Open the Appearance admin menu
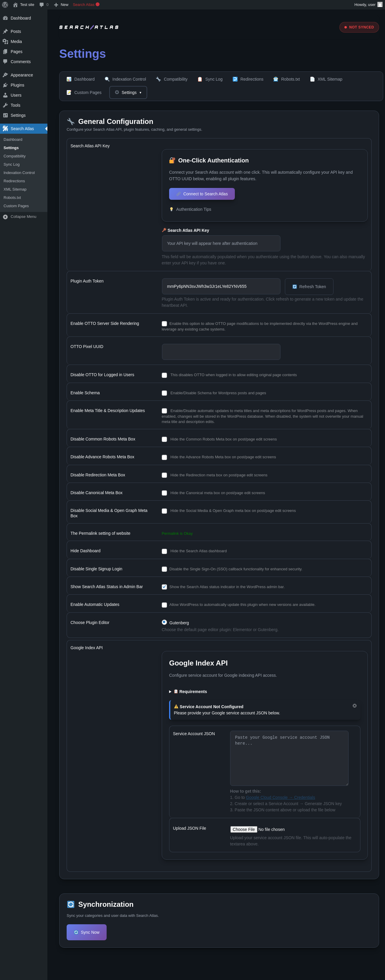Image resolution: width=385 pixels, height=980 pixels. click(x=21, y=75)
